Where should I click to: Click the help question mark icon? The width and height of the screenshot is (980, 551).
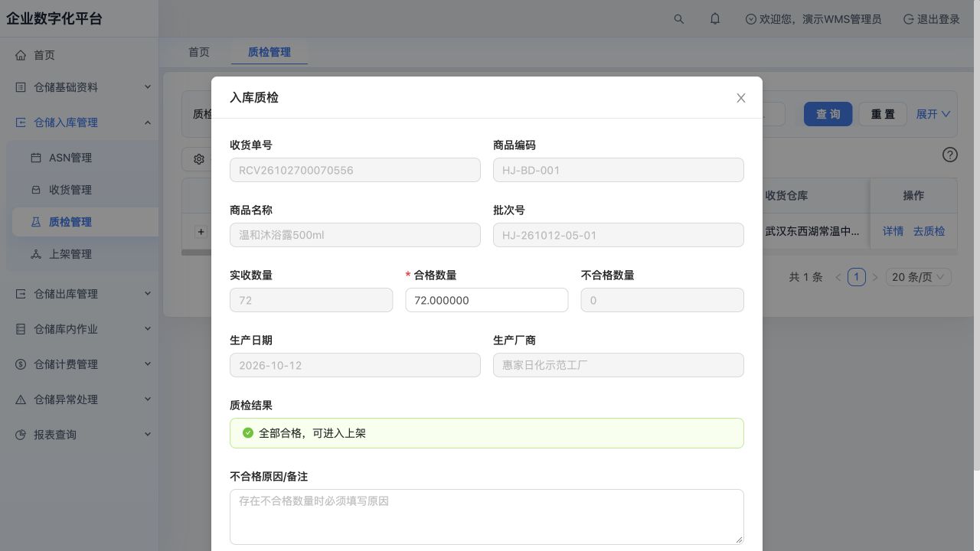(950, 155)
